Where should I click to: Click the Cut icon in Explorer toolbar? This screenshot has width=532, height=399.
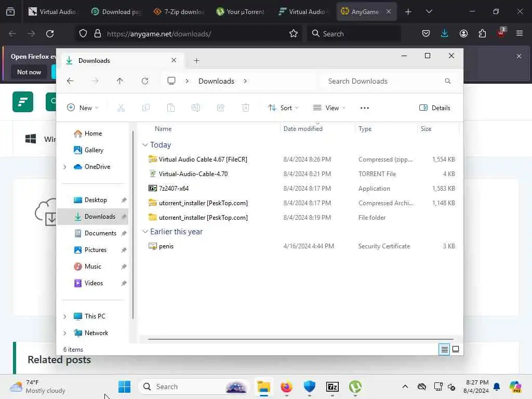tap(121, 108)
